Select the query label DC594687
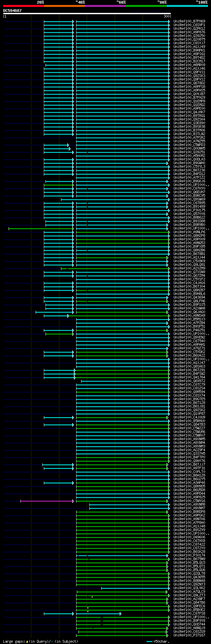This screenshot has height=644, width=211. [x=13, y=11]
